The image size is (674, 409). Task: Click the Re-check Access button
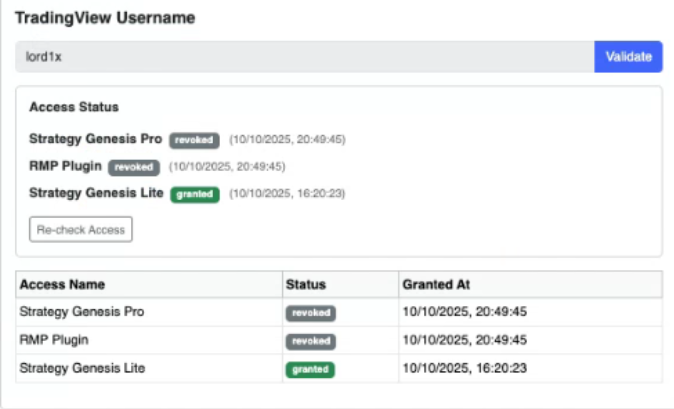[x=81, y=229]
